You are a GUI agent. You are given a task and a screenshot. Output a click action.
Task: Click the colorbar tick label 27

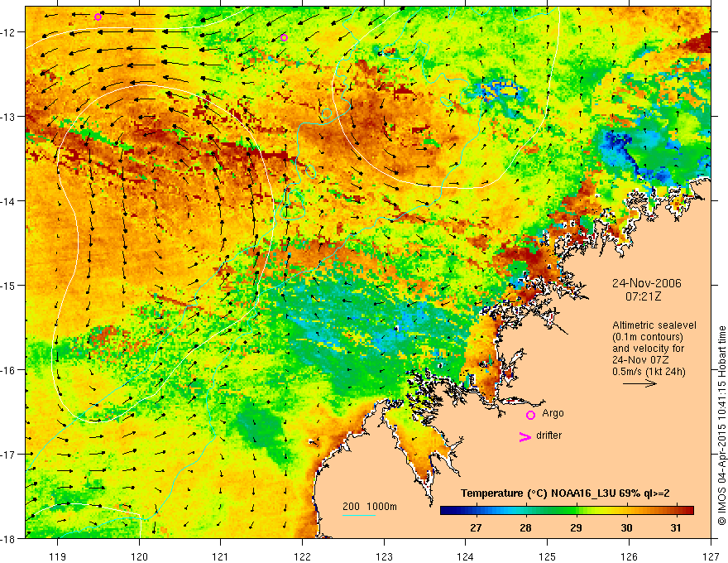[476, 528]
